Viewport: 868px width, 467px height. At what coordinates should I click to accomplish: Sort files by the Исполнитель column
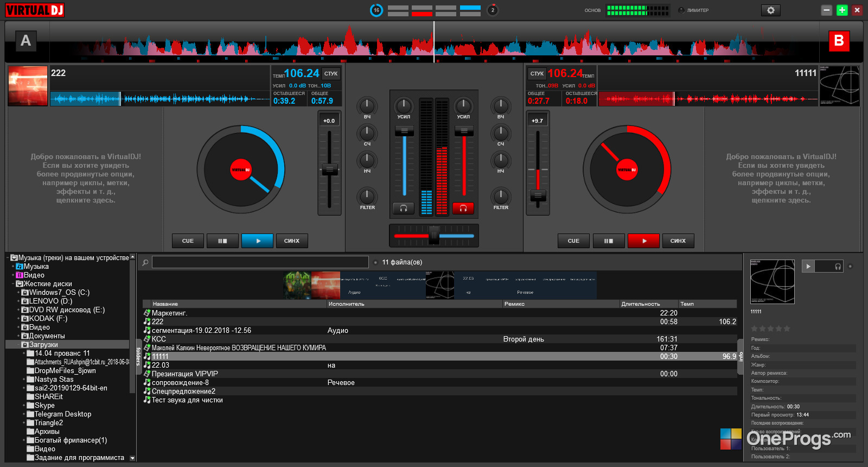(414, 304)
